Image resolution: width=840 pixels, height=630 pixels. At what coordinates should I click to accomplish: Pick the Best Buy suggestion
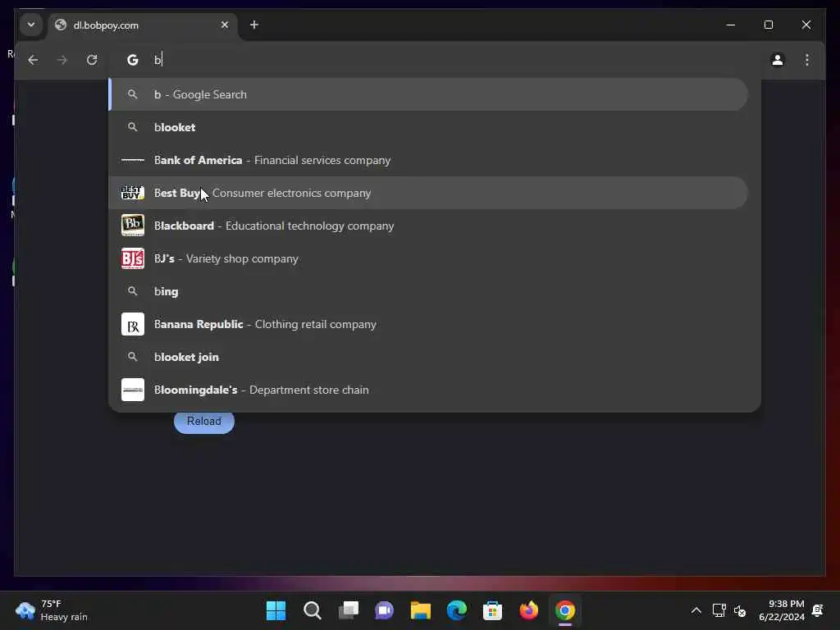[x=428, y=193]
